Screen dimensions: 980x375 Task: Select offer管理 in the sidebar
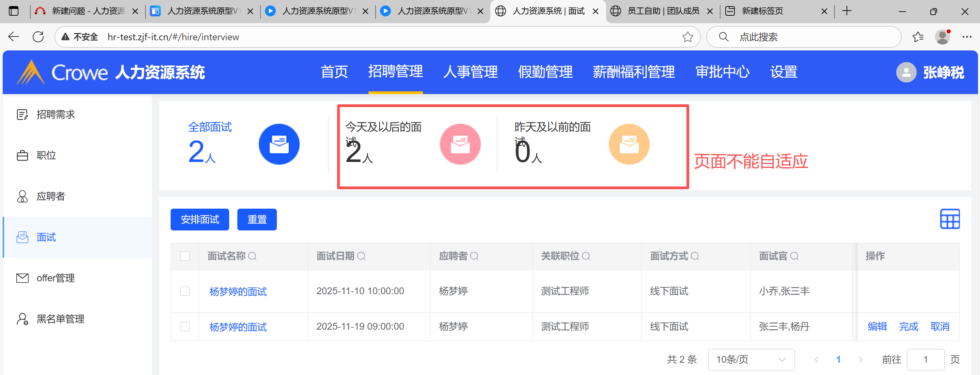coord(56,278)
